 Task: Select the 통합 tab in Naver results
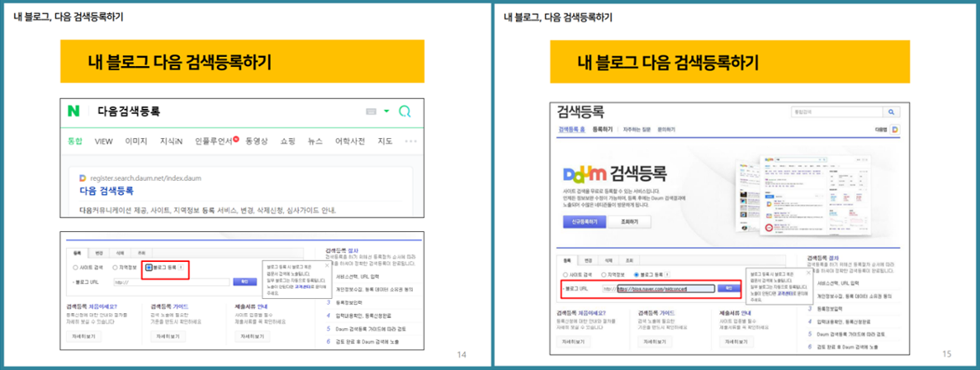pyautogui.click(x=75, y=141)
